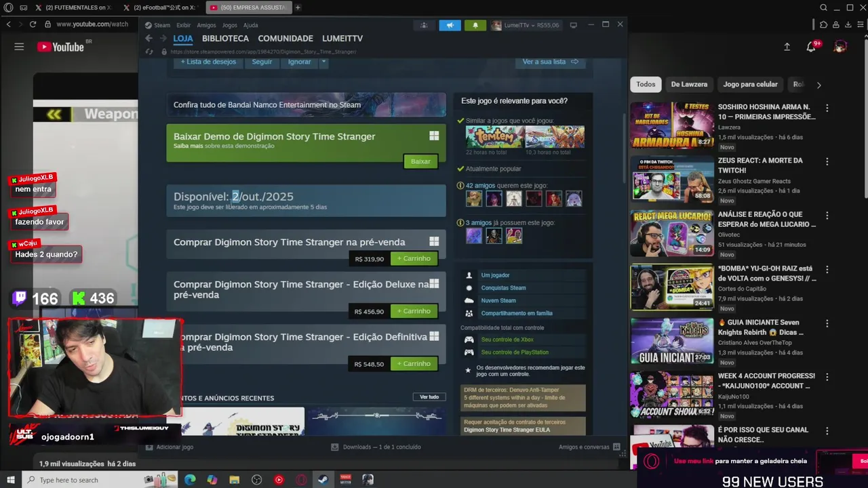Click Compartilhamento em família link
This screenshot has height=488, width=868.
tap(517, 313)
